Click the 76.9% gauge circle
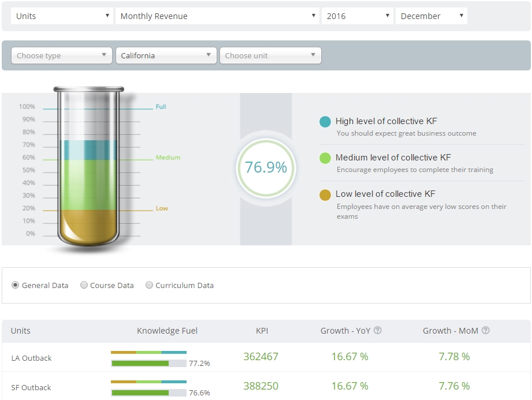Viewport: 532px width, 400px height. (266, 167)
